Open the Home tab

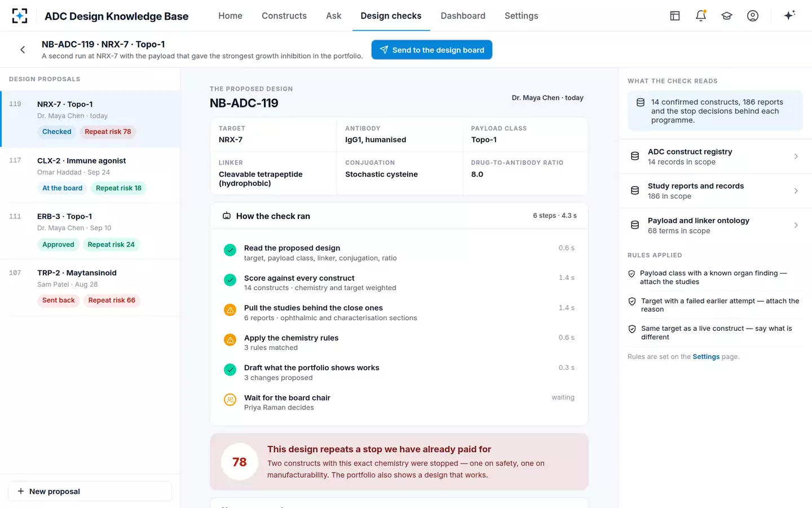click(230, 16)
